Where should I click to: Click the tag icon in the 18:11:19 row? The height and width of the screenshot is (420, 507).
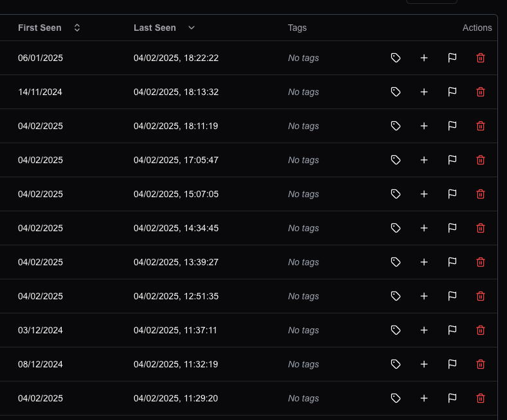point(396,126)
